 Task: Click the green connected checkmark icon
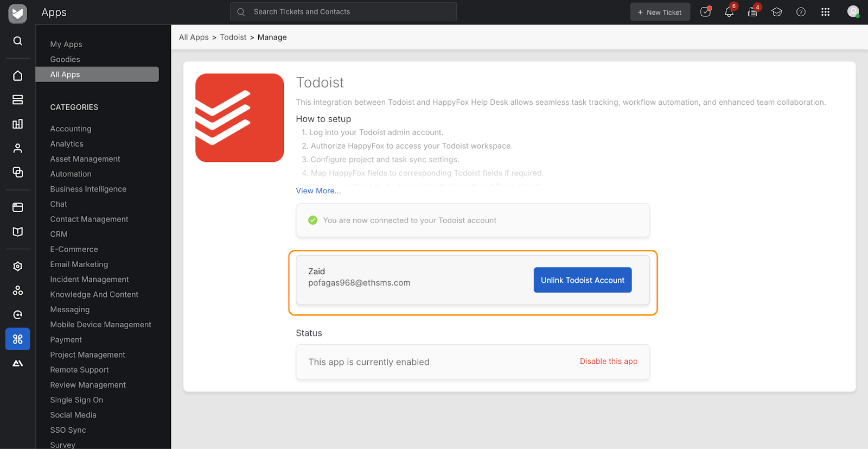(312, 220)
